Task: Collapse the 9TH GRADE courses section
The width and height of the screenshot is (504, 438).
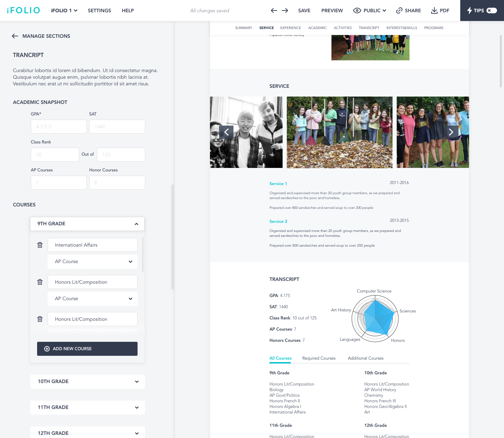Action: [136, 224]
